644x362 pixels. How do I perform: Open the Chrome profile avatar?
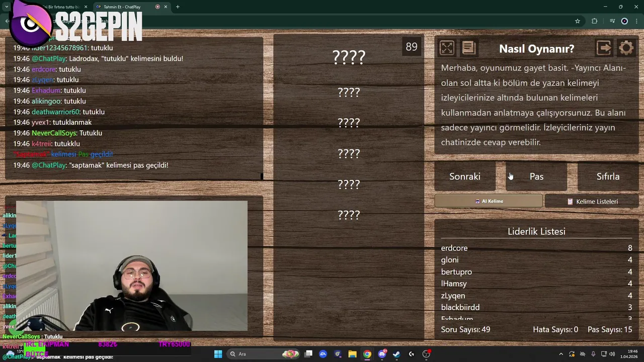[624, 21]
